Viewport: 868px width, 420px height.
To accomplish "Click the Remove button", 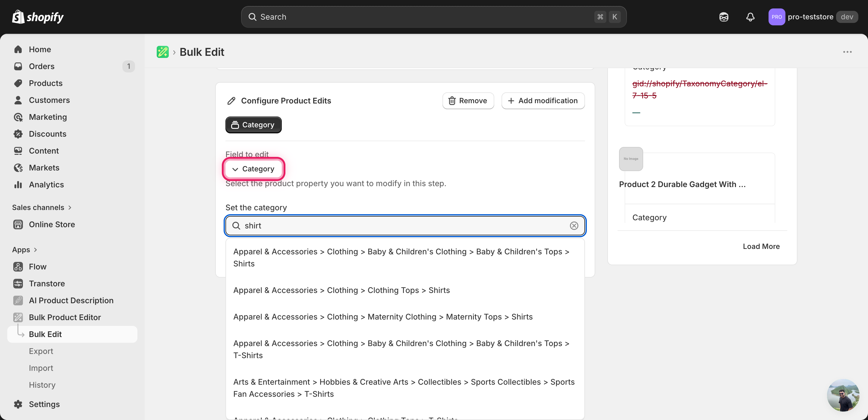I will pyautogui.click(x=468, y=100).
